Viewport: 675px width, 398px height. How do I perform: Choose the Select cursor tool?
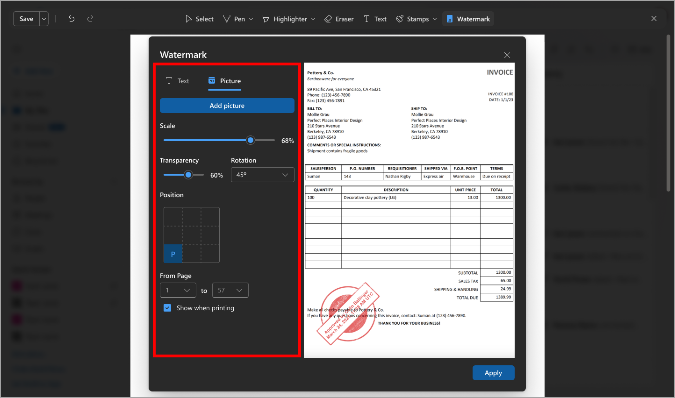tap(199, 19)
